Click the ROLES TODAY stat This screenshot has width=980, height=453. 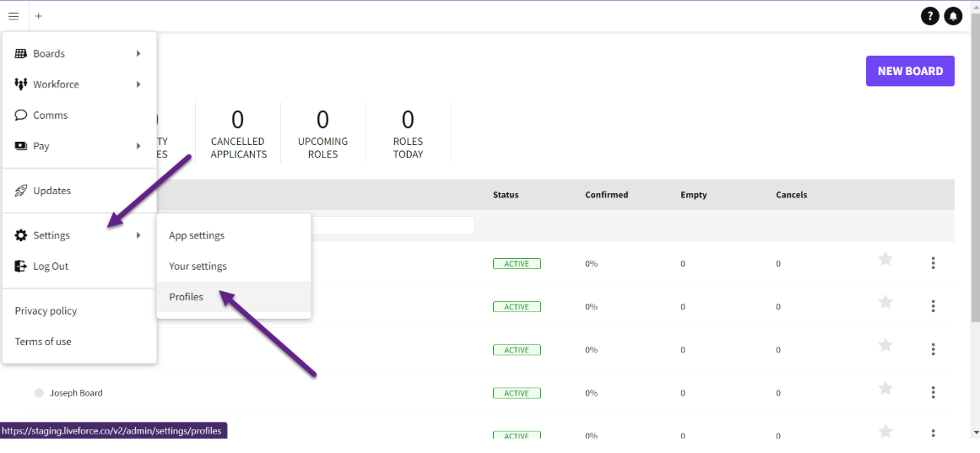[409, 133]
